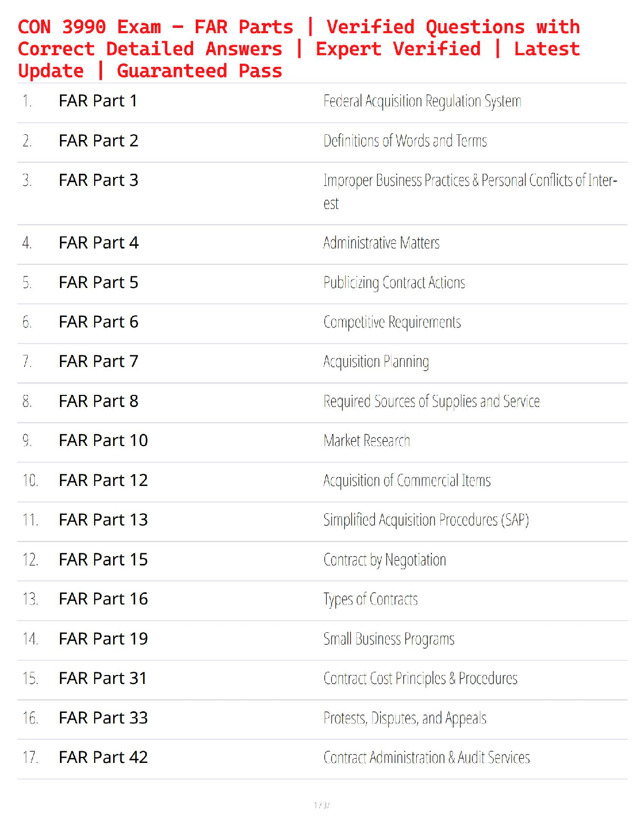Click the term "FAR Part 6"
The image size is (644, 834).
coord(98,322)
